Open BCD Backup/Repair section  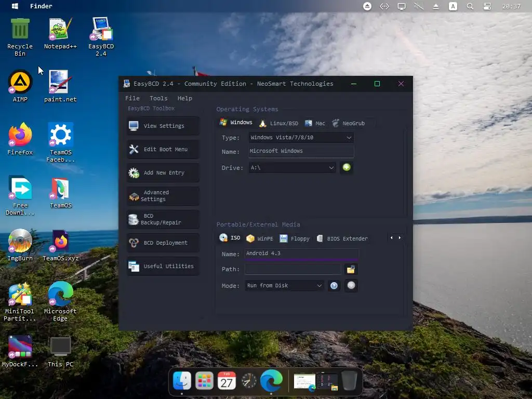click(x=163, y=219)
